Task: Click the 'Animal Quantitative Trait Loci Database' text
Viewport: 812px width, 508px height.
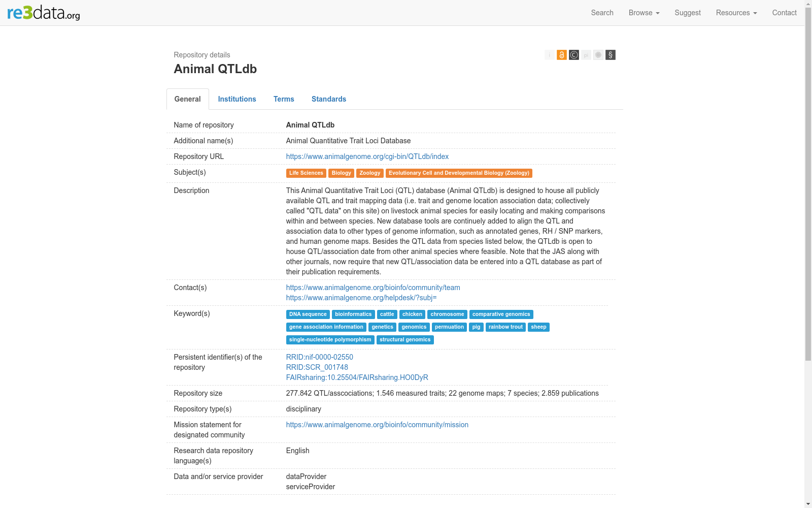Action: [x=348, y=141]
